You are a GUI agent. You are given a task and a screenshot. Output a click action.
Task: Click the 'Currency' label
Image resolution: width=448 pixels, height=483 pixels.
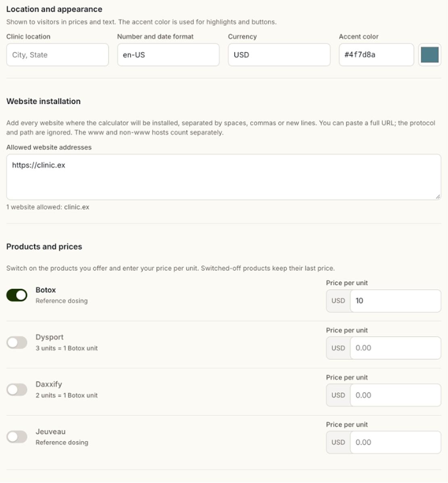(x=242, y=37)
